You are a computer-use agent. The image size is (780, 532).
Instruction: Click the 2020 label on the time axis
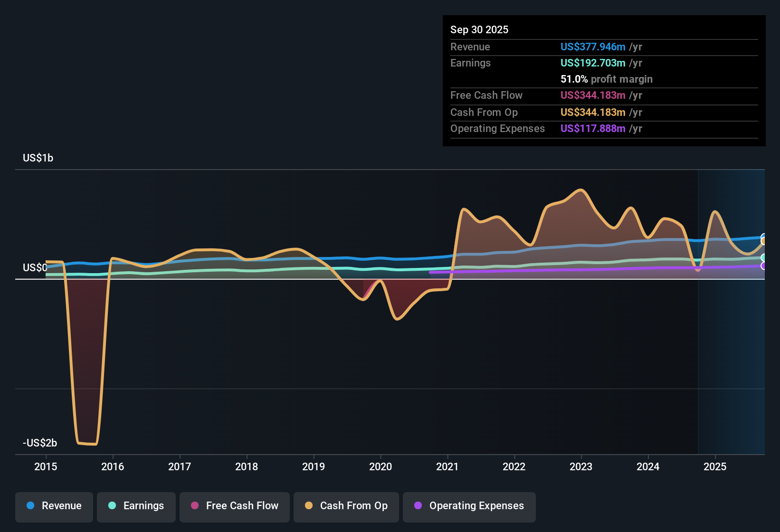tap(380, 466)
